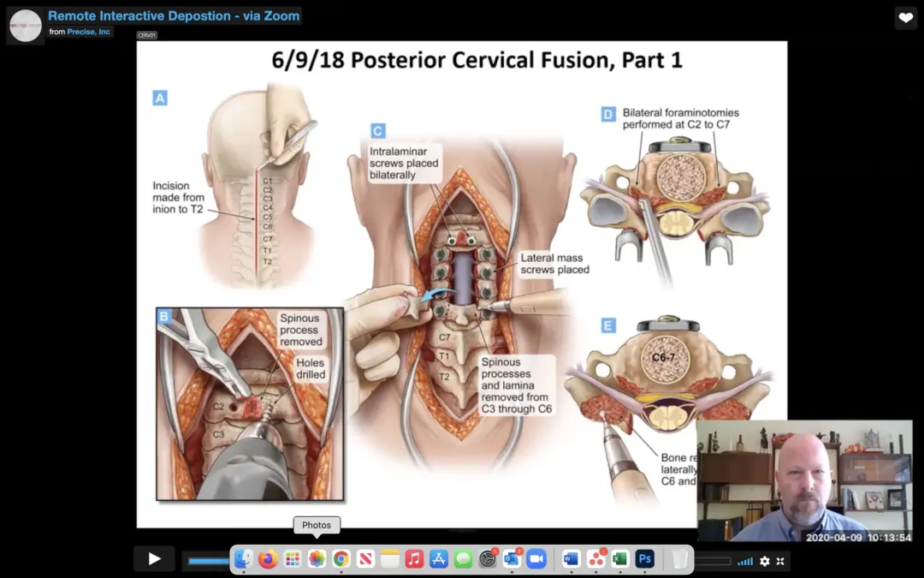Select the witness webcam video thumbnail
The image size is (924, 578).
(x=804, y=480)
